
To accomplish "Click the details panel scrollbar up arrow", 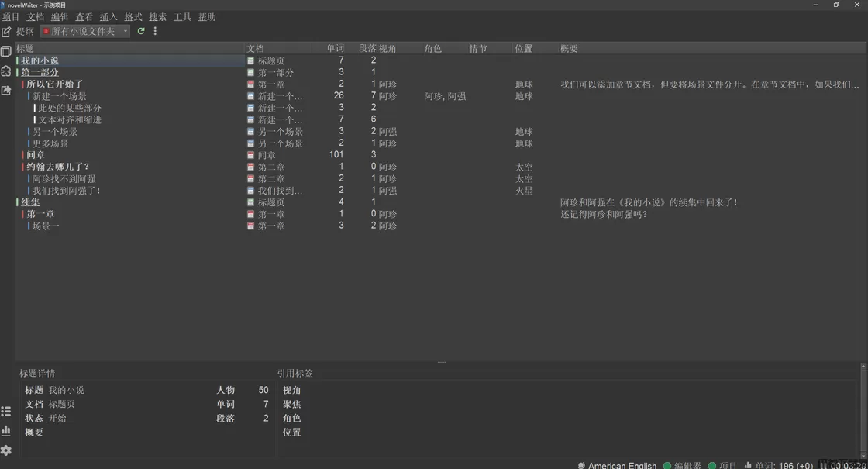I will (863, 366).
